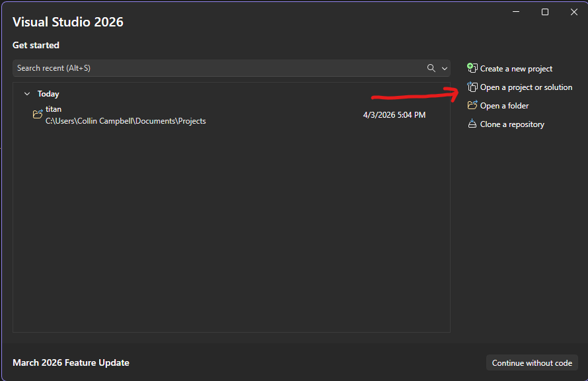Open the search filter dropdown arrow
The image size is (588, 381).
[444, 68]
